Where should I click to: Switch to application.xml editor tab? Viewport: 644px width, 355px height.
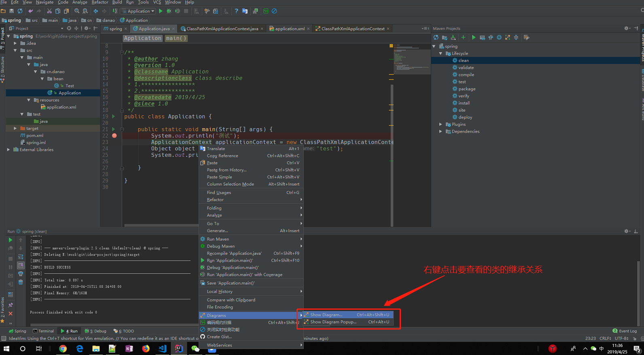coord(290,29)
